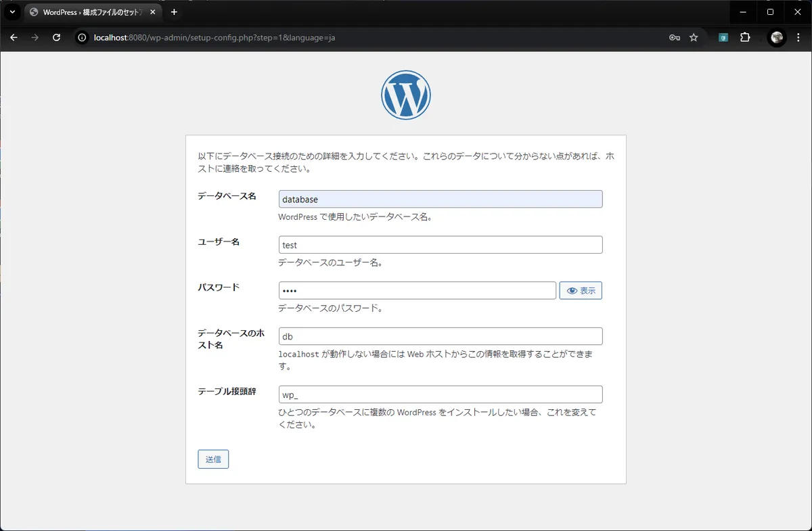Click the パスワード label
The image size is (812, 531).
coord(219,287)
